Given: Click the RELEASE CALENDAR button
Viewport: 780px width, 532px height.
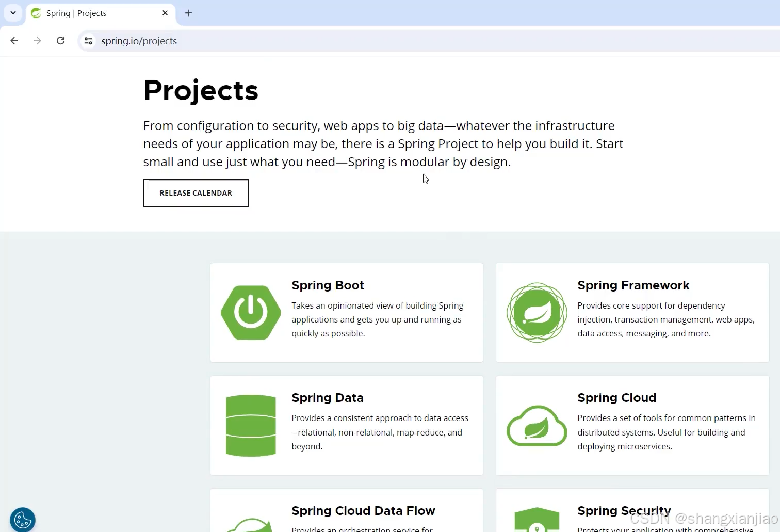Looking at the screenshot, I should (x=196, y=193).
